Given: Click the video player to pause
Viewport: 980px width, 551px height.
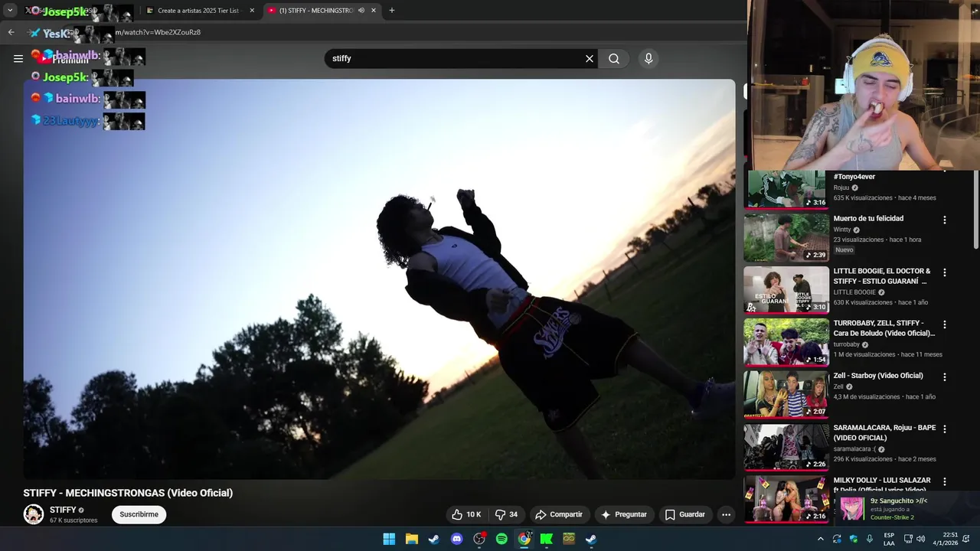Looking at the screenshot, I should point(379,279).
